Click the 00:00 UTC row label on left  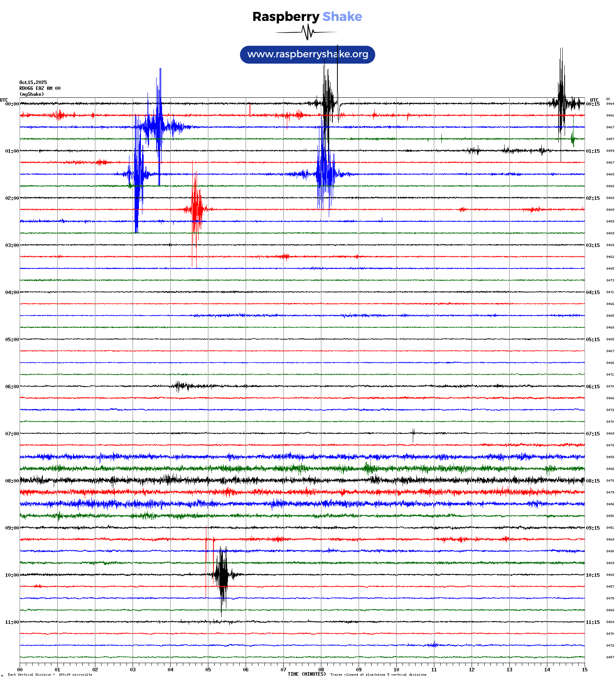[12, 104]
